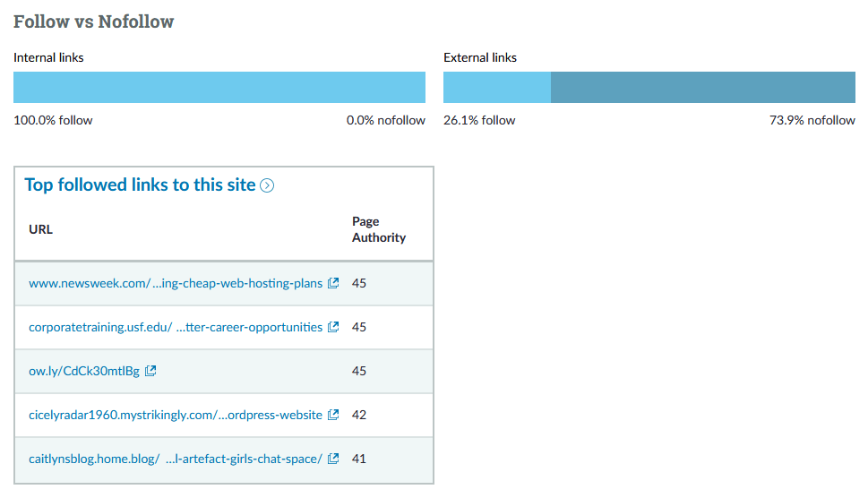Click dark blue nofollow segment of External links
Viewport: 868px width, 498px height.
point(703,88)
